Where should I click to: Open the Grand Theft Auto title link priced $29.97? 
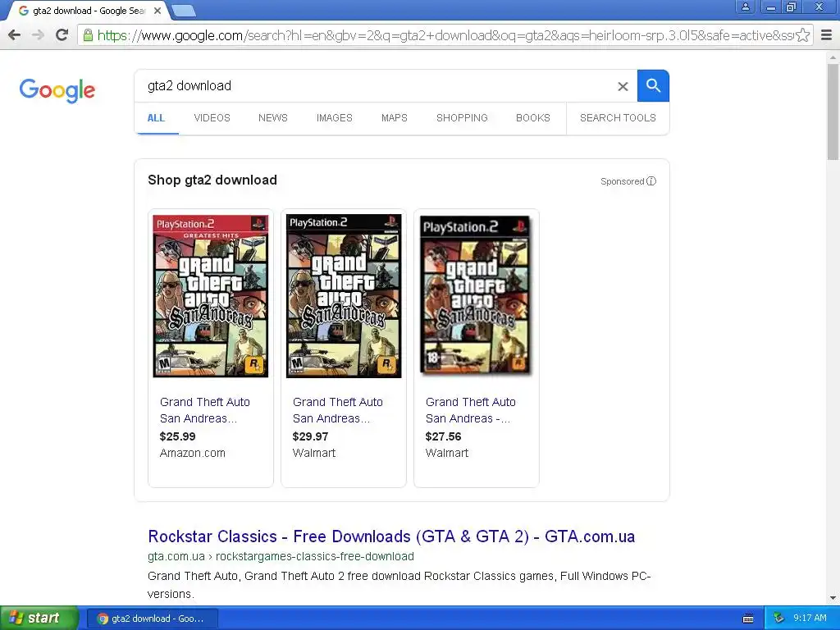337,410
